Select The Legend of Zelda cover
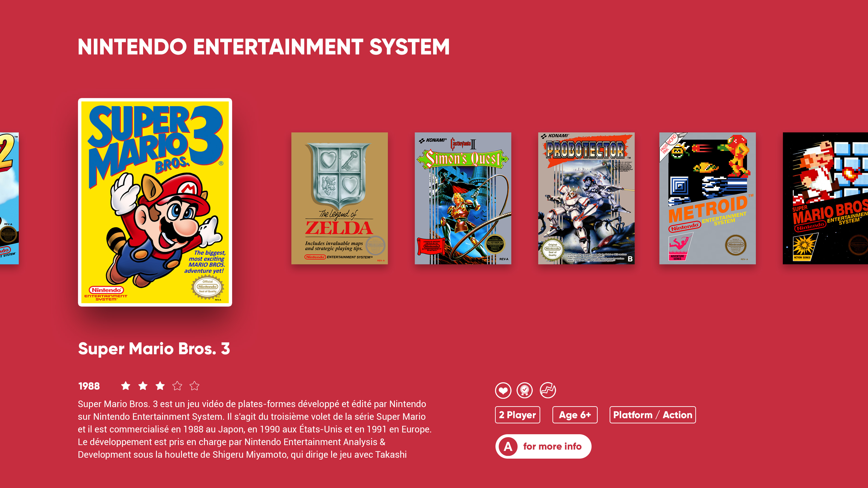This screenshot has height=488, width=868. [x=340, y=198]
